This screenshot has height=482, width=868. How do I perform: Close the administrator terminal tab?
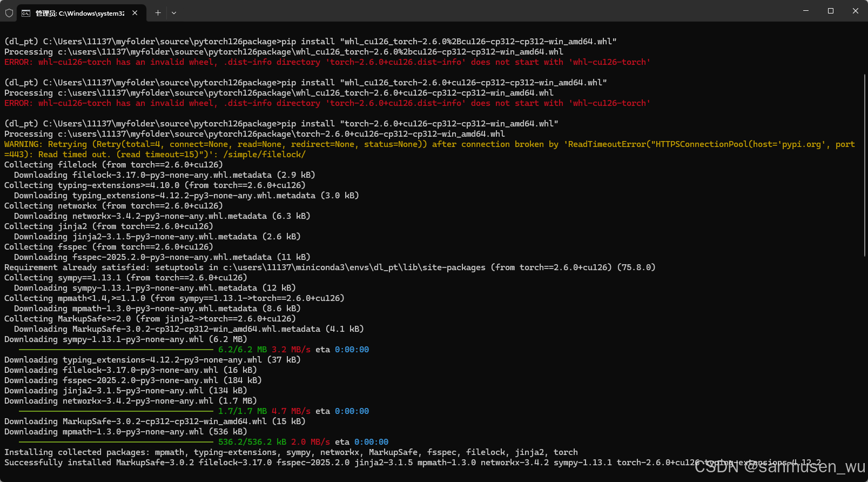point(134,12)
